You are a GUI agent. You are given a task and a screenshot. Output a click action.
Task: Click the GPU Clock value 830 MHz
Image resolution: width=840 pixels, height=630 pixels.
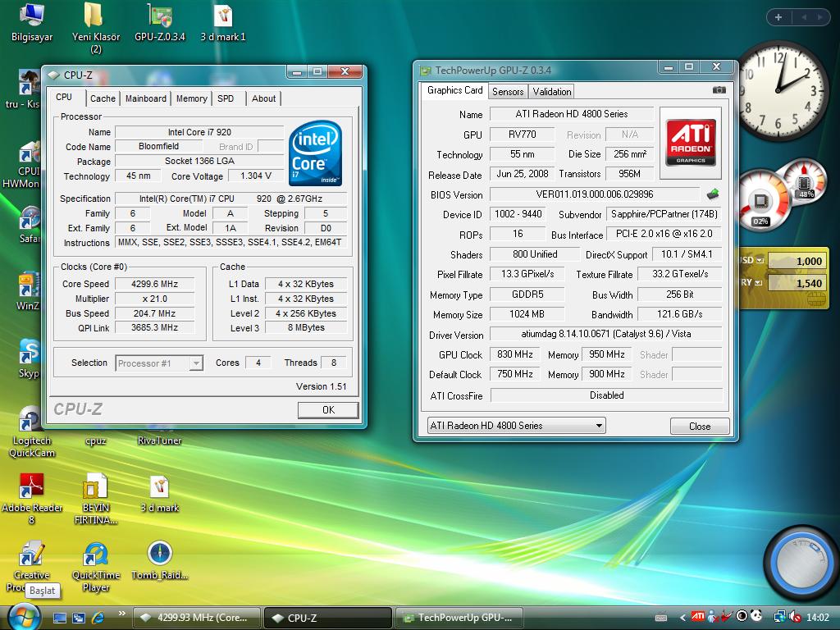(515, 354)
